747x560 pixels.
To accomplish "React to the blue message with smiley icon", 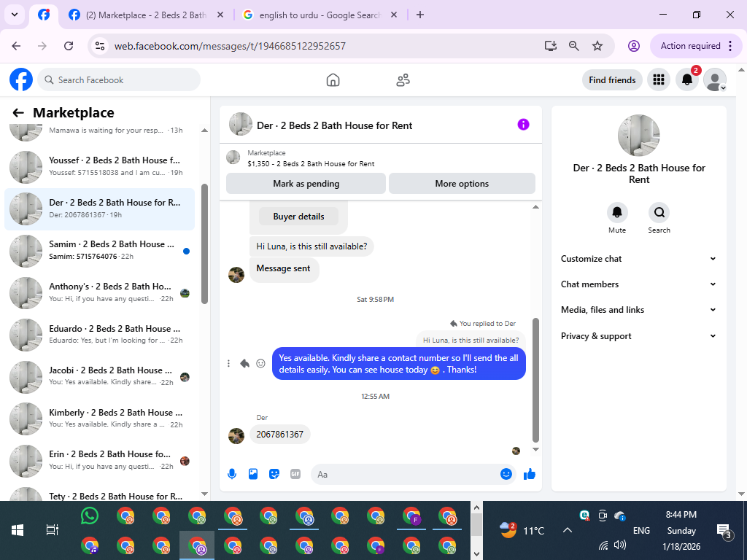I will [x=260, y=363].
